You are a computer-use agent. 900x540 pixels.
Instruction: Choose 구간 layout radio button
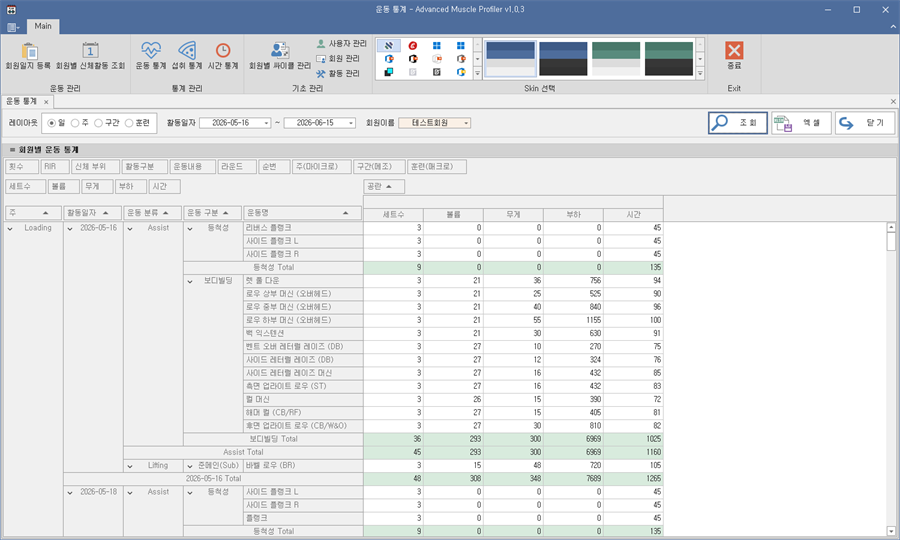[107, 123]
